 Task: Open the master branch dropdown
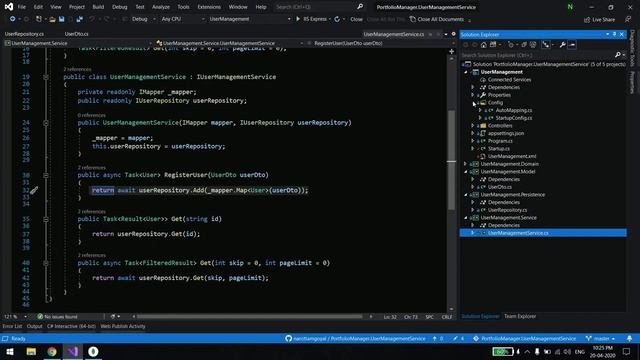click(x=600, y=338)
